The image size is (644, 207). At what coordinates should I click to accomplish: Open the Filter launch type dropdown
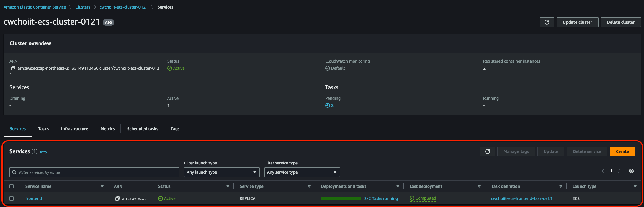(222, 172)
